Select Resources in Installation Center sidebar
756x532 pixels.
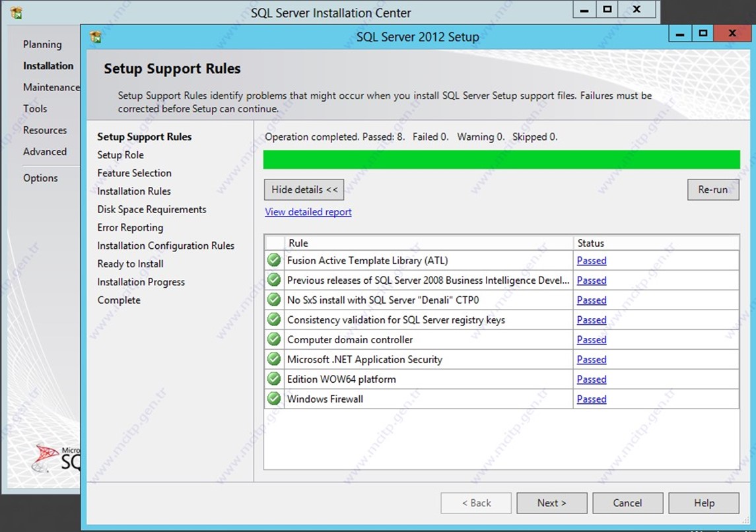click(x=45, y=130)
